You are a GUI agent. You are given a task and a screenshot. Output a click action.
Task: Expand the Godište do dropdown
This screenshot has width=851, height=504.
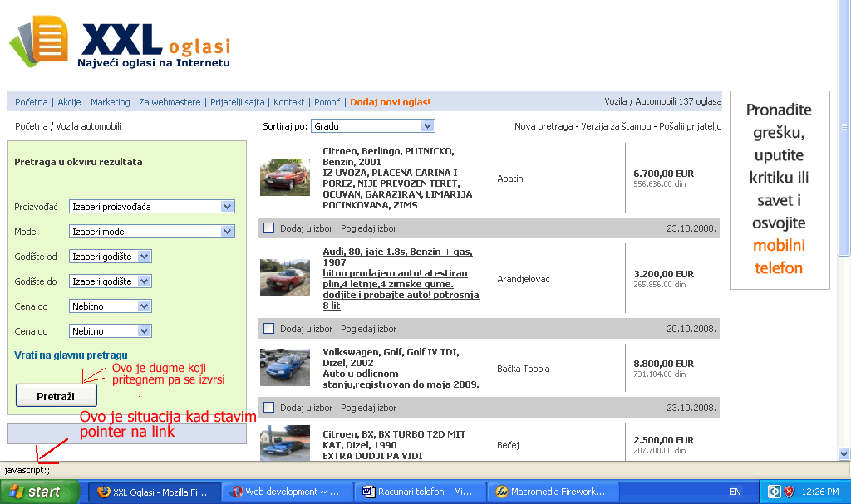(x=111, y=281)
